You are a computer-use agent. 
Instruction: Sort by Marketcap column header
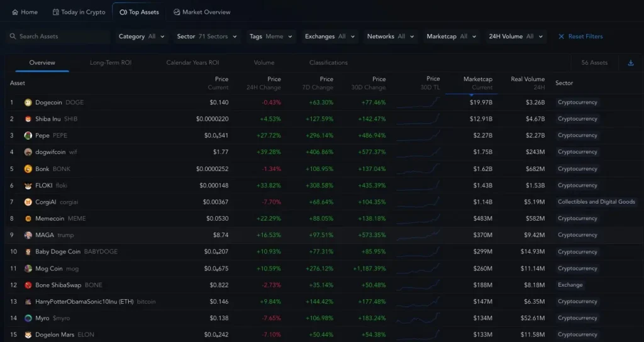click(477, 83)
